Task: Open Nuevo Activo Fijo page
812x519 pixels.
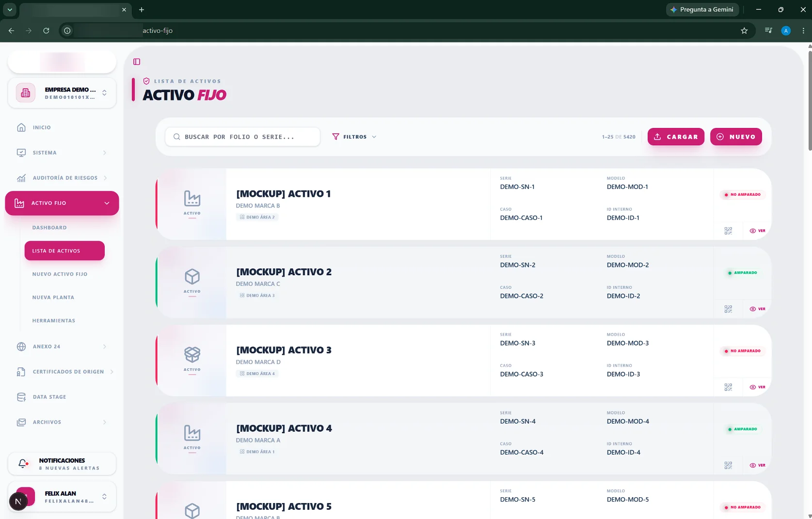Action: (60, 274)
